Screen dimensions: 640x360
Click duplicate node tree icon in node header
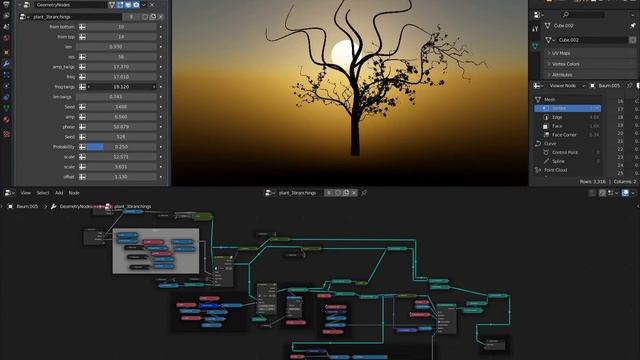pyautogui.click(x=346, y=193)
